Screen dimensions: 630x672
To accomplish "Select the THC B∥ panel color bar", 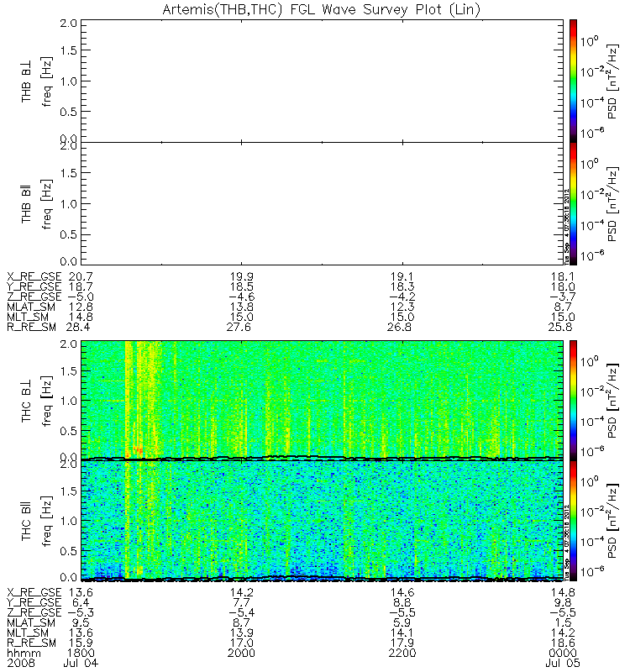I will [x=573, y=521].
